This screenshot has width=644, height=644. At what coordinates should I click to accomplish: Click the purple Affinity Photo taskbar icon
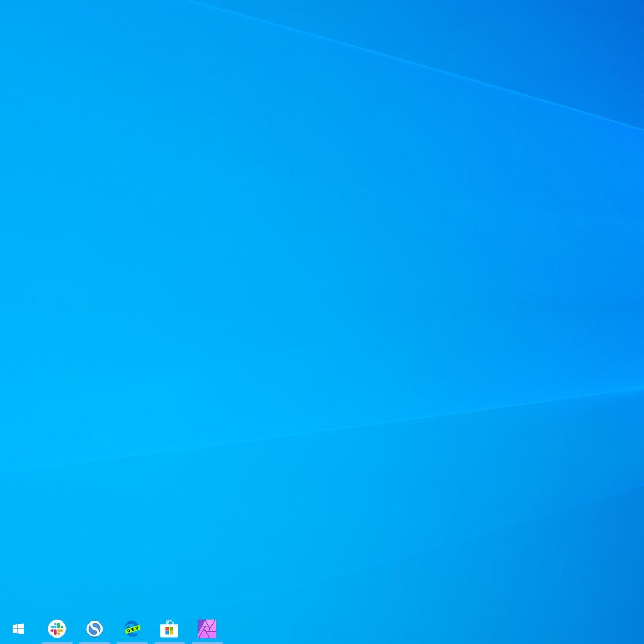coord(208,627)
